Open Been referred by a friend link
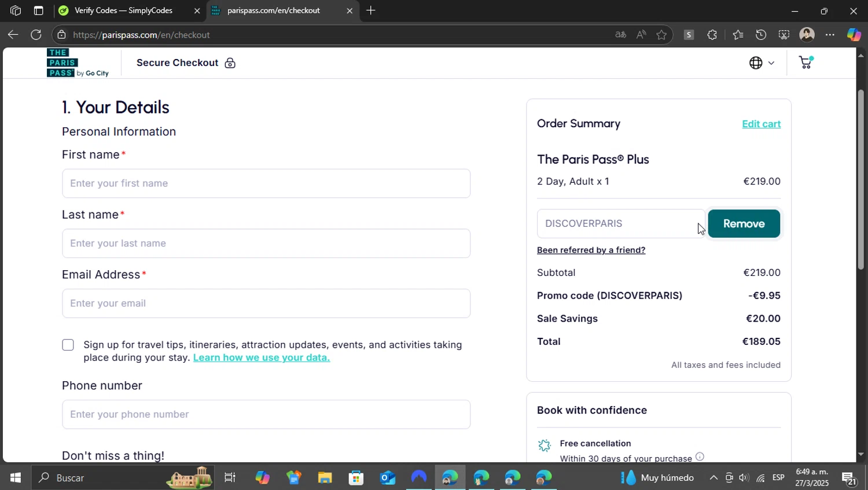The height and width of the screenshot is (490, 868). (x=591, y=250)
